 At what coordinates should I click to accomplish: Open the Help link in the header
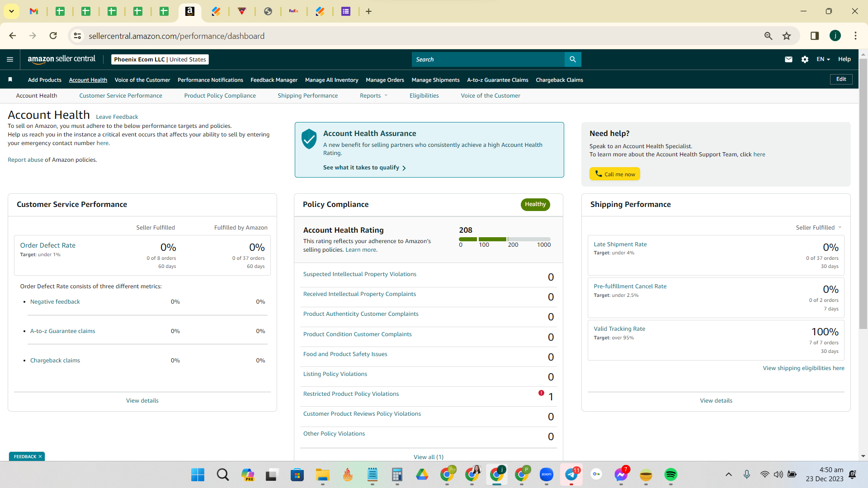click(844, 59)
